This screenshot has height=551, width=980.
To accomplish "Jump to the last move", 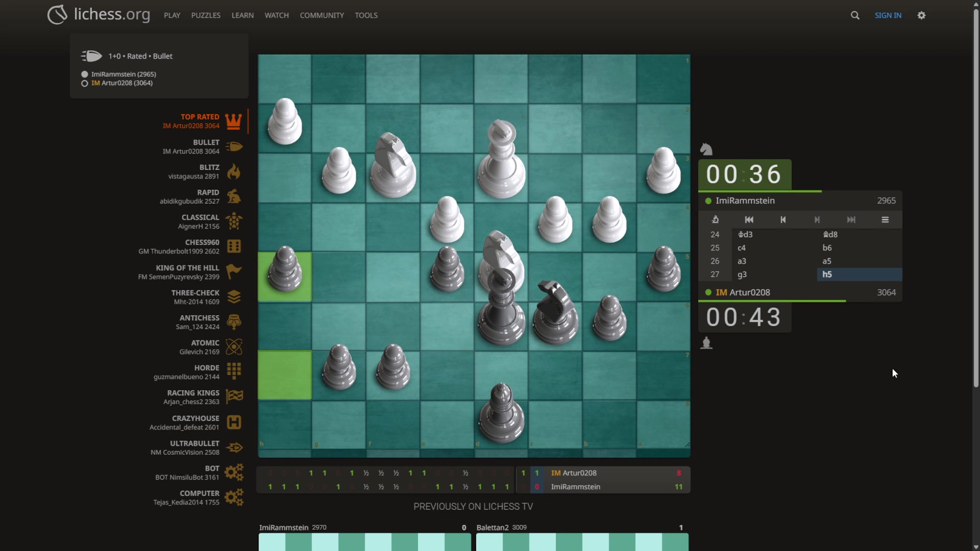I will pos(851,220).
